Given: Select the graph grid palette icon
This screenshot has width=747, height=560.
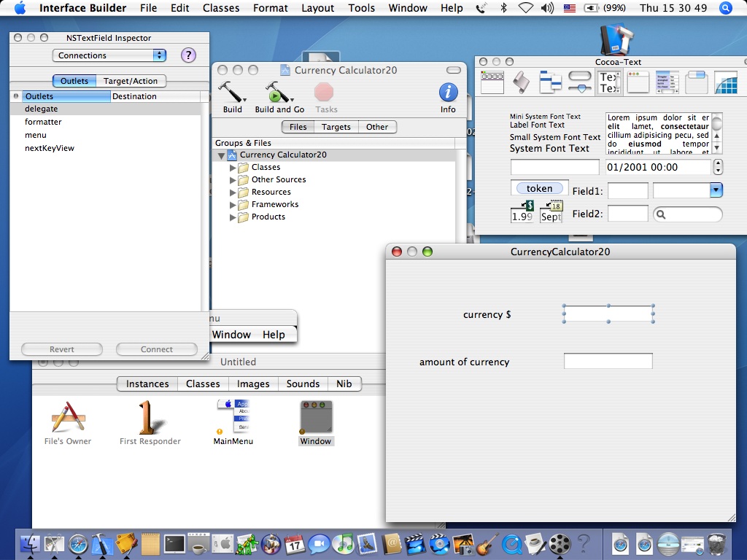Looking at the screenshot, I should click(x=726, y=82).
